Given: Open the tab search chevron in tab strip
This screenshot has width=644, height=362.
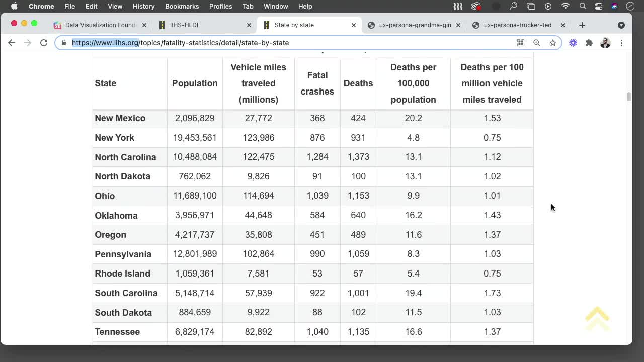Looking at the screenshot, I should pos(622,25).
